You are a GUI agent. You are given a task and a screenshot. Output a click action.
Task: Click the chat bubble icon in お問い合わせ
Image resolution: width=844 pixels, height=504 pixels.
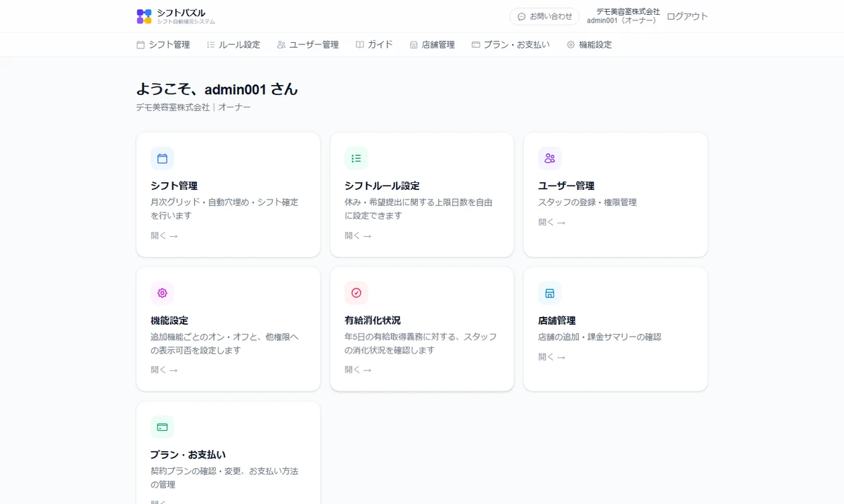tap(521, 16)
